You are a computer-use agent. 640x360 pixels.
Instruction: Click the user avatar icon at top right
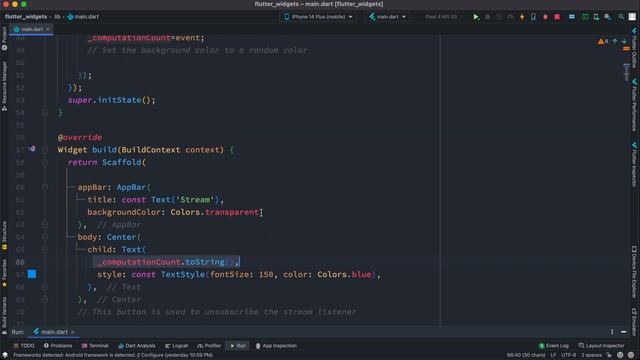632,17
